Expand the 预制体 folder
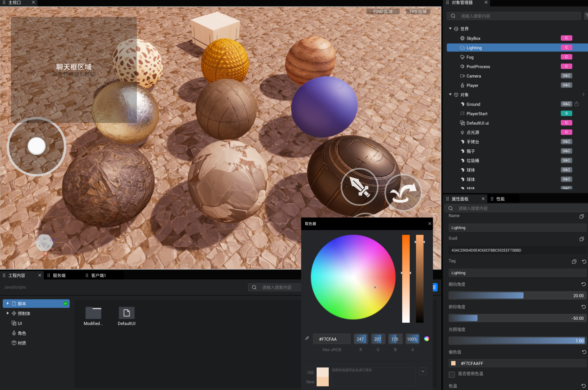This screenshot has height=390, width=588. pos(8,313)
